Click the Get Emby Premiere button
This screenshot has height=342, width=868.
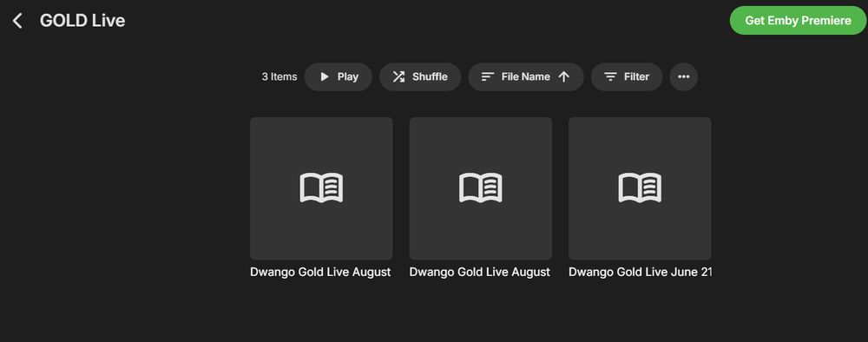coord(798,21)
